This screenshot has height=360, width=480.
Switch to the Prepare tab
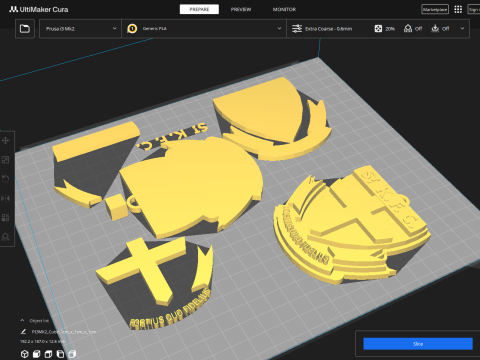pyautogui.click(x=199, y=9)
